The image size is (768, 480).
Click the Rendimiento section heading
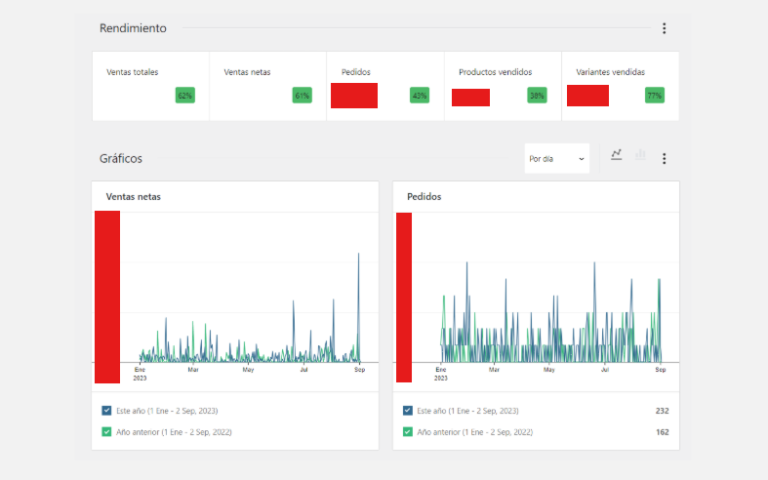point(133,28)
